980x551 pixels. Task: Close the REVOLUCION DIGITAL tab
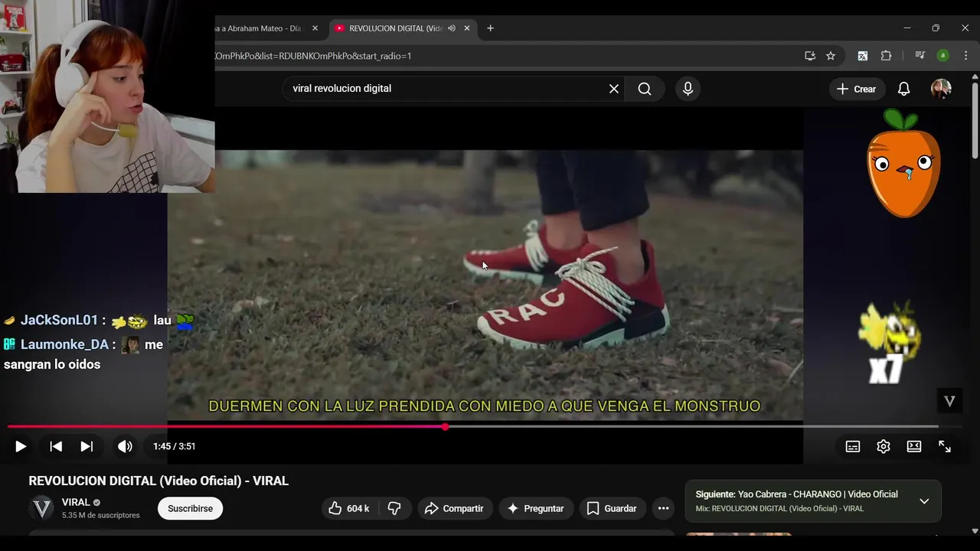(x=467, y=28)
